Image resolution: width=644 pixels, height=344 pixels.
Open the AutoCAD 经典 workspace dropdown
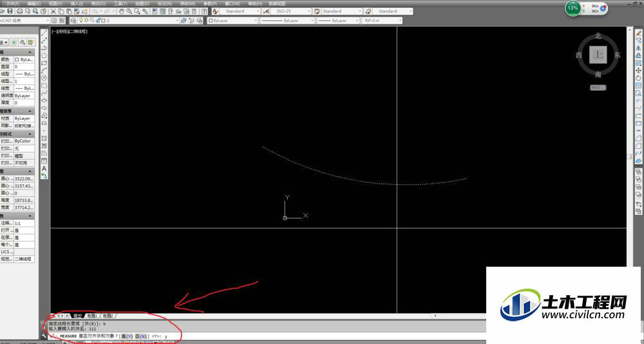click(x=24, y=20)
